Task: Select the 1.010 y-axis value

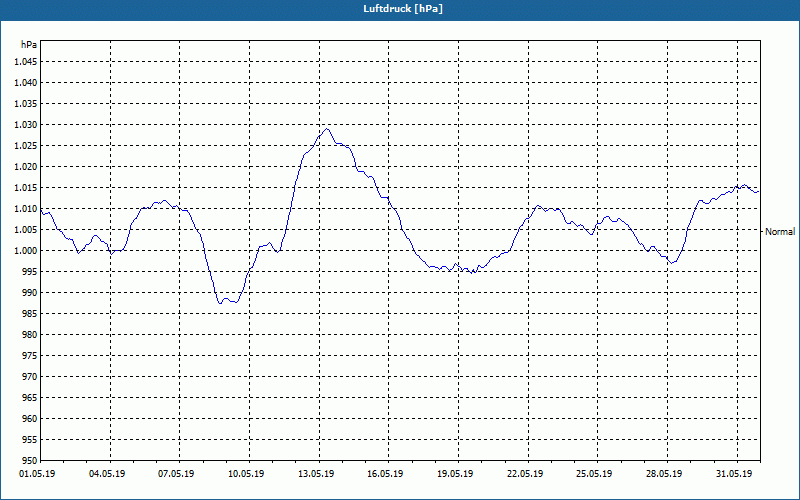Action: pyautogui.click(x=26, y=209)
